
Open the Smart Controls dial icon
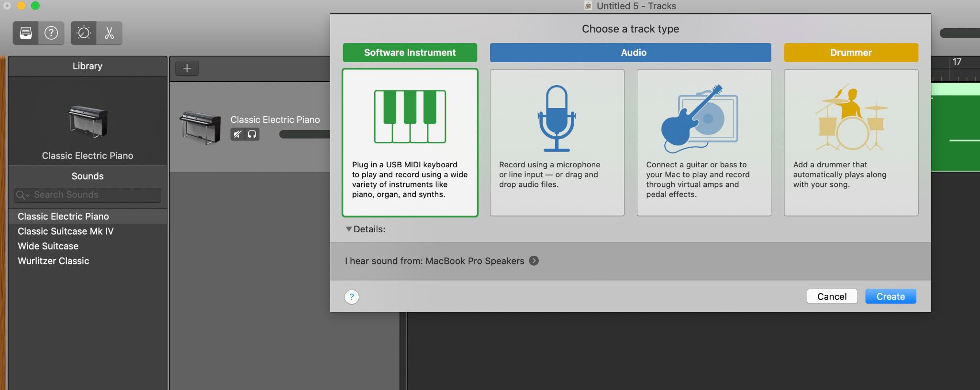[x=84, y=33]
